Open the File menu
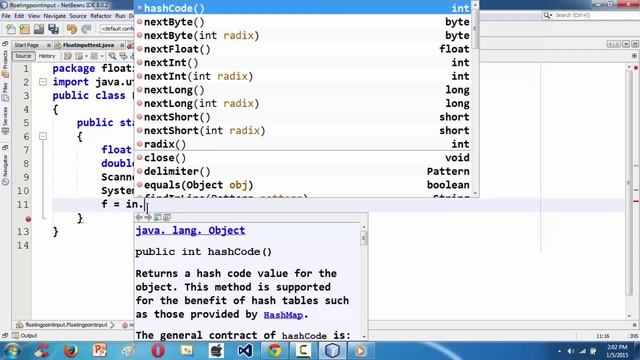This screenshot has height=360, width=640. (6, 16)
